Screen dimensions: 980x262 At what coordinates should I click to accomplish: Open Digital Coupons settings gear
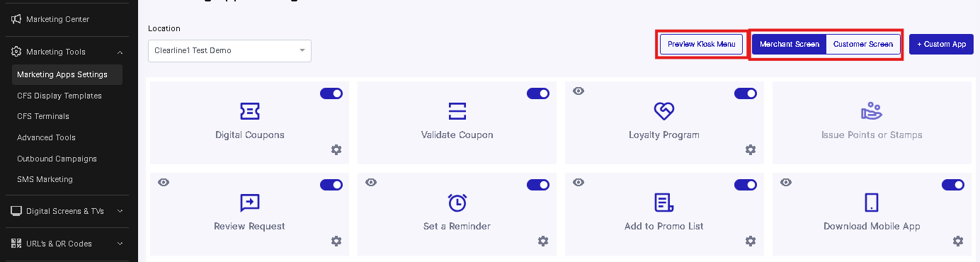[336, 149]
